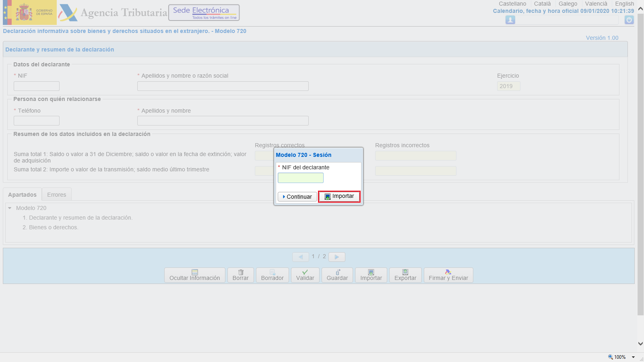Click the Gobierno de España coat of arms
Image resolution: width=644 pixels, height=362 pixels.
point(24,12)
